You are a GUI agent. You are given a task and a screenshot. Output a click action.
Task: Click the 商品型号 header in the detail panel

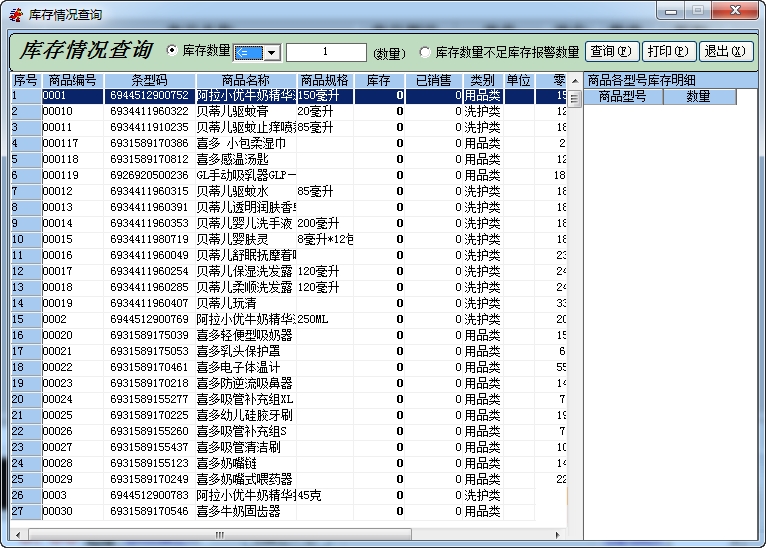point(622,97)
